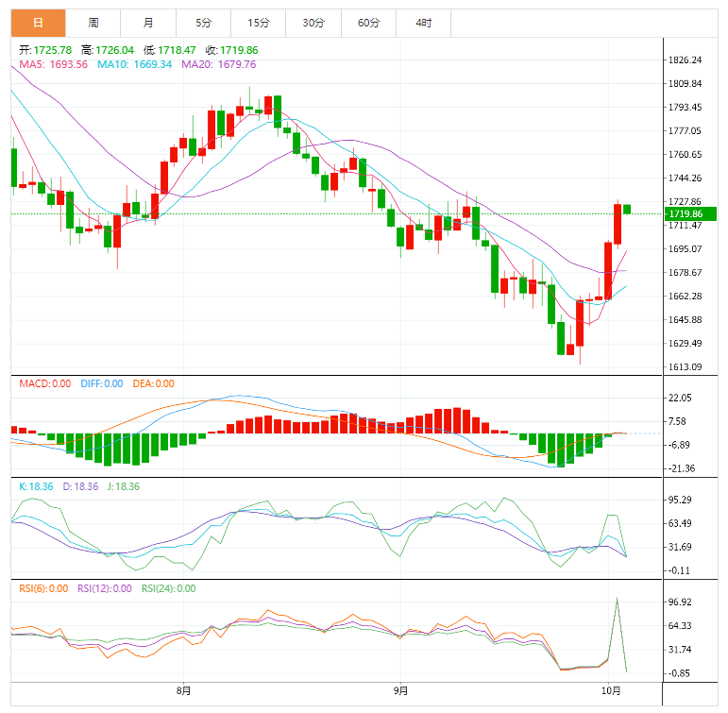Image resolution: width=728 pixels, height=713 pixels.
Task: Click the 96.92 RSI axis value
Action: click(680, 603)
